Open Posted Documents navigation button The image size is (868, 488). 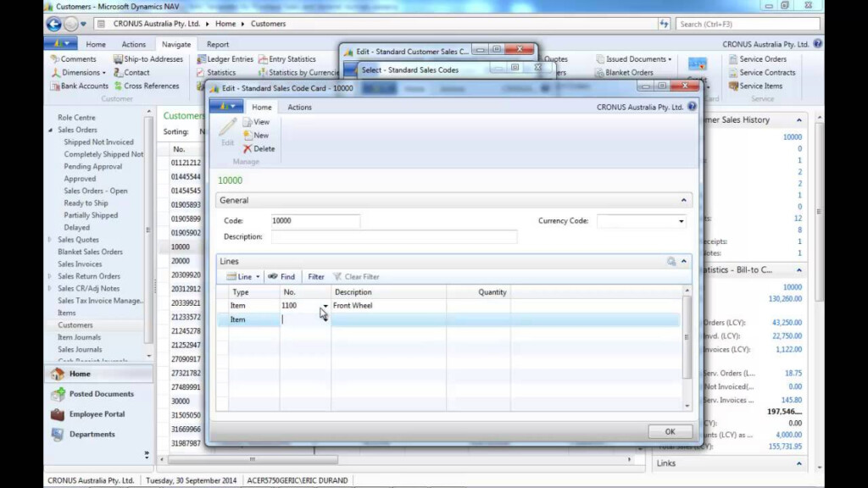pos(98,394)
